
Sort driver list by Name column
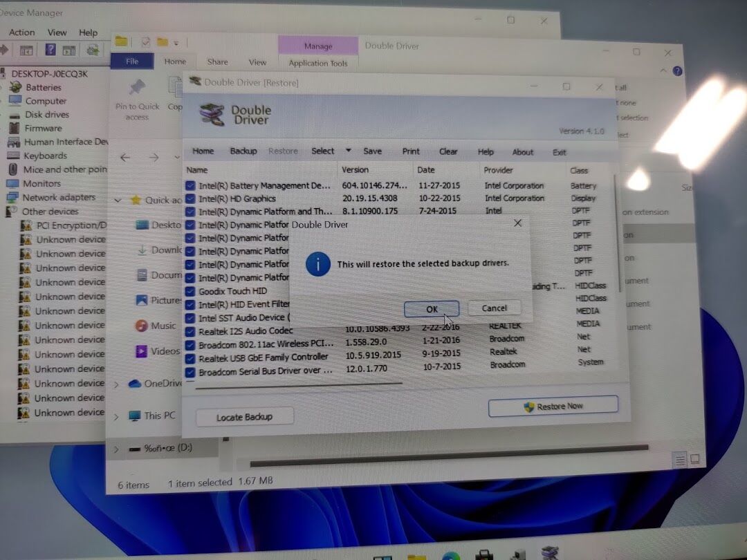196,170
